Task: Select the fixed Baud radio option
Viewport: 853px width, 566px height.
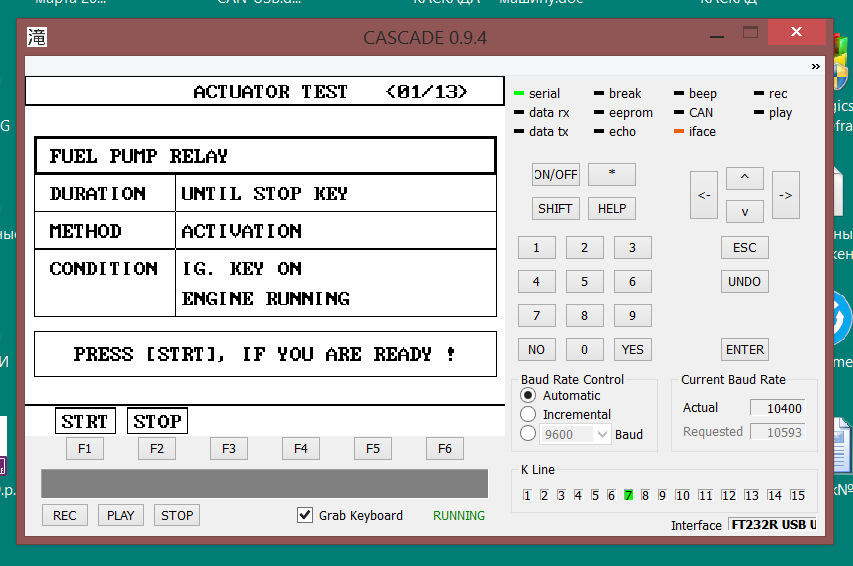Action: point(528,434)
